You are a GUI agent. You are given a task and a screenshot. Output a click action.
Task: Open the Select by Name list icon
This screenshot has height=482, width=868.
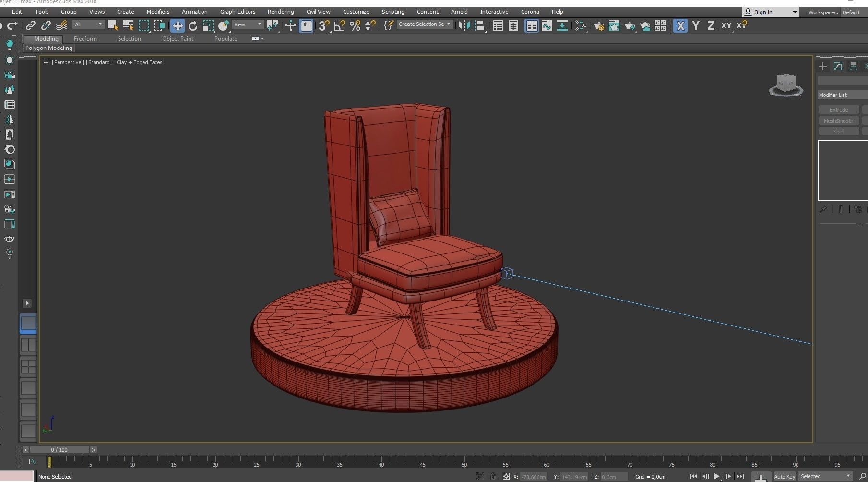128,25
